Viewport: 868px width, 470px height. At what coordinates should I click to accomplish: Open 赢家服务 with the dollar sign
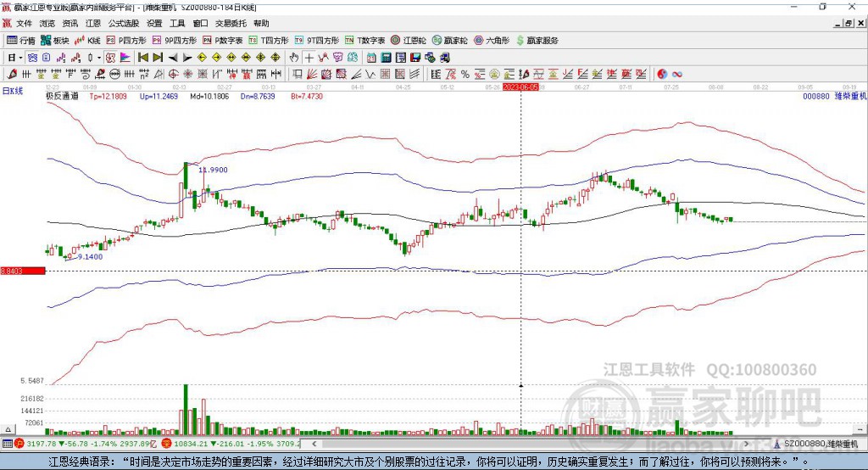[537, 41]
